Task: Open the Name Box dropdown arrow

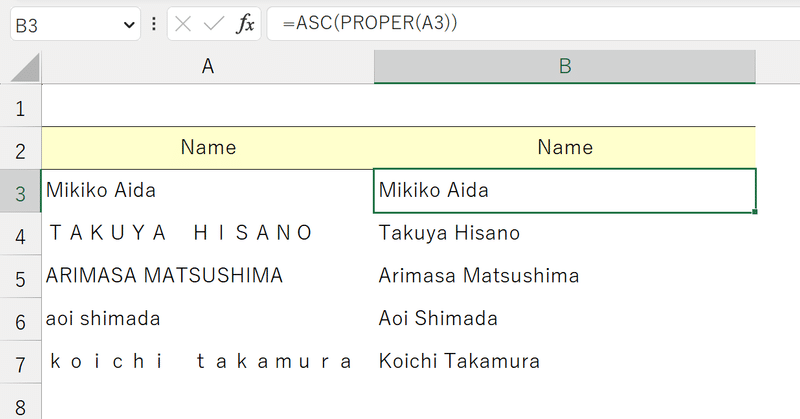Action: point(129,24)
